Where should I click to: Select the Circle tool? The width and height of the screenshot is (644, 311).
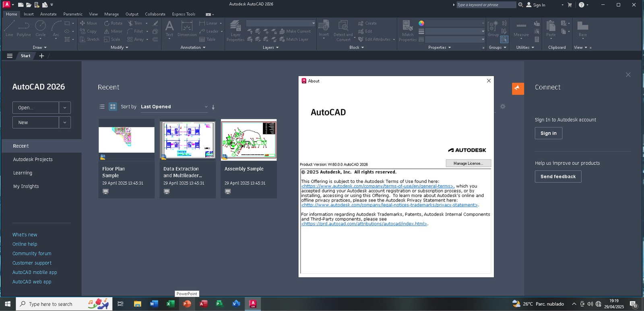(41, 29)
